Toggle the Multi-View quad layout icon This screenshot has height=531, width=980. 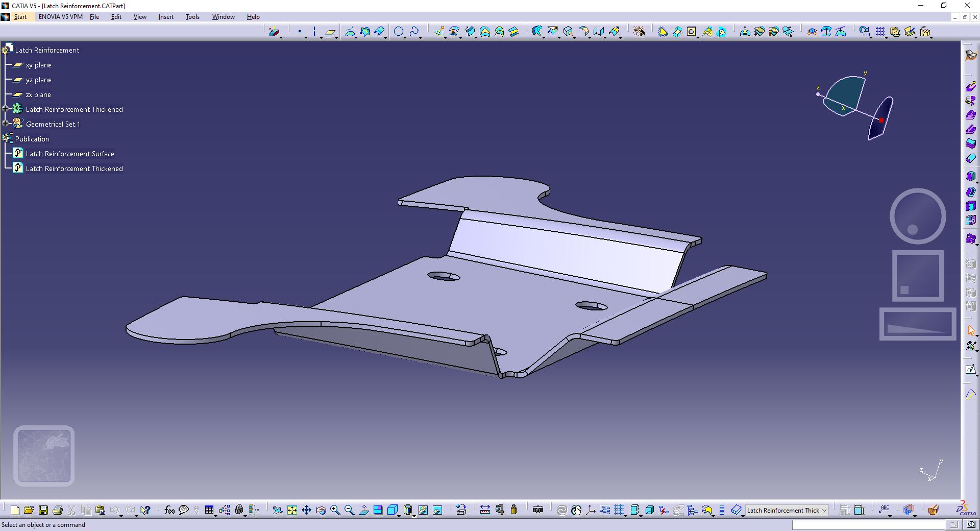(378, 510)
